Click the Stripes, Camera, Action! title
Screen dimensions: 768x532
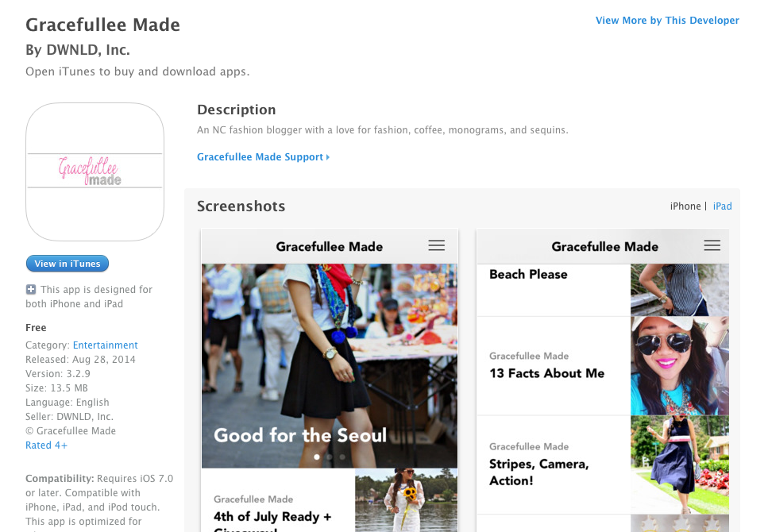pyautogui.click(x=538, y=472)
